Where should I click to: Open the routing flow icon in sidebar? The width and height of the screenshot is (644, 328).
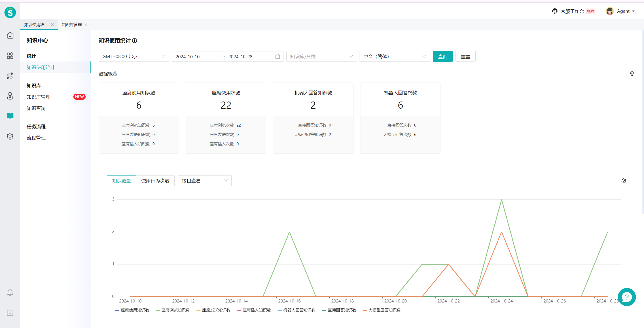click(10, 76)
